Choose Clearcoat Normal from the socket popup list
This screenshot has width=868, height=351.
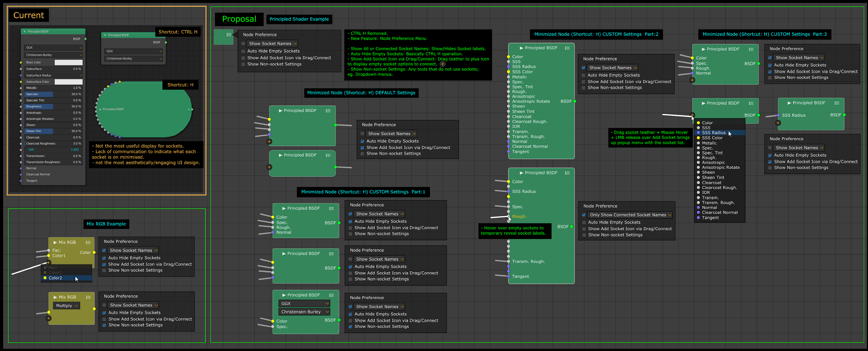[720, 213]
